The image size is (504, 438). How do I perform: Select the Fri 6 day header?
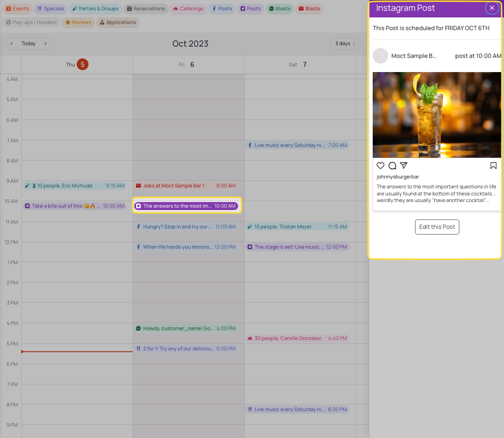click(x=189, y=65)
